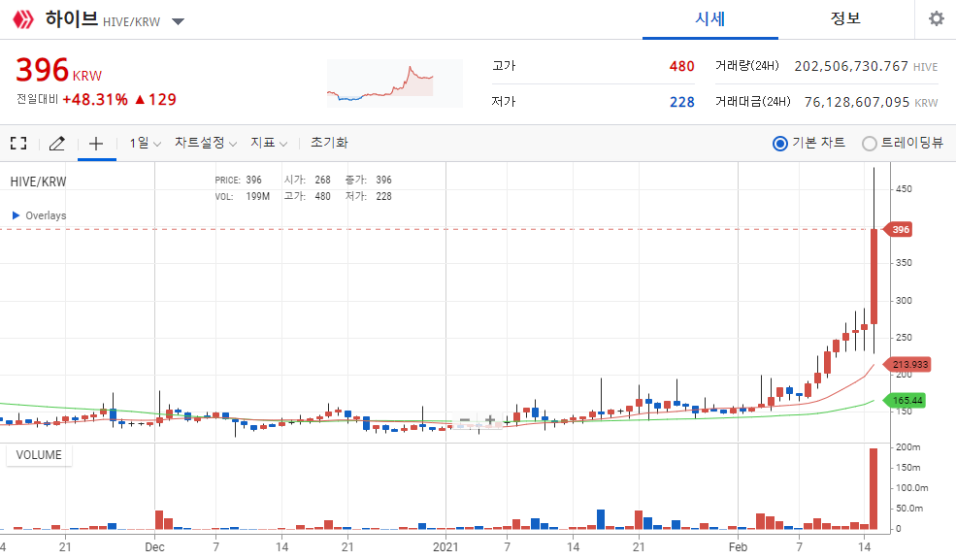Select the 기본 차트 radio option

[779, 144]
